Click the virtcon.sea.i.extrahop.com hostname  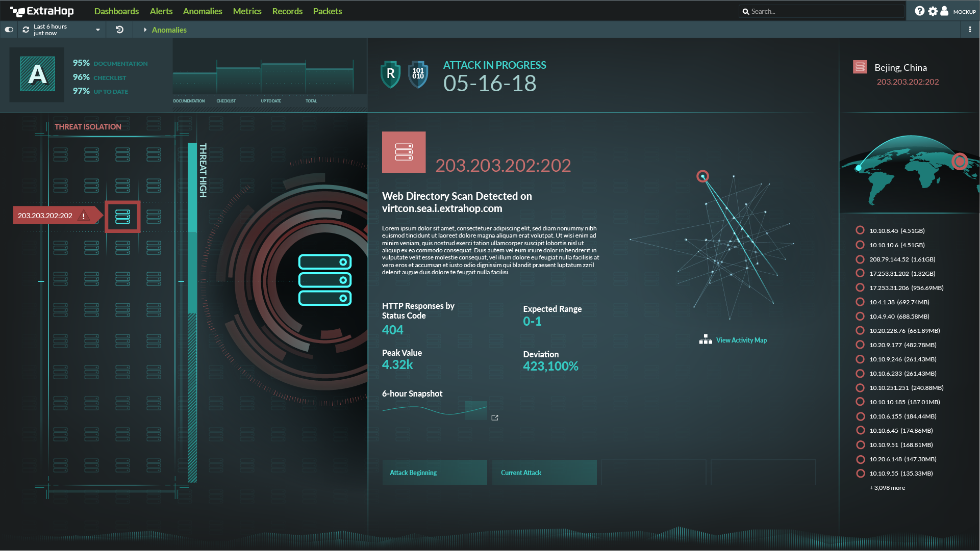[x=442, y=208]
